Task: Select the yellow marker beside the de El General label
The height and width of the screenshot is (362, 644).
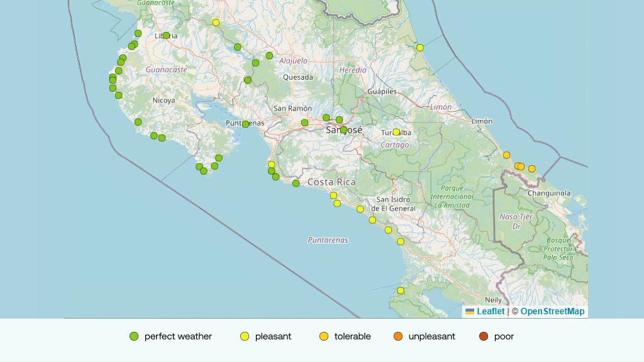Action: 360,209
